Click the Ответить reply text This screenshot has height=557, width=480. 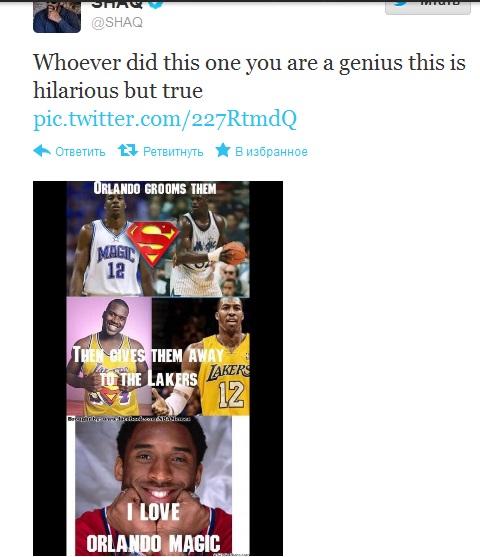[80, 152]
